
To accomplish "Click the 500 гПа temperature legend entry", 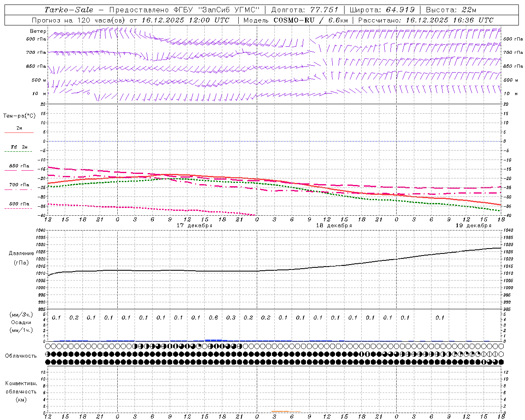I will tap(19, 205).
